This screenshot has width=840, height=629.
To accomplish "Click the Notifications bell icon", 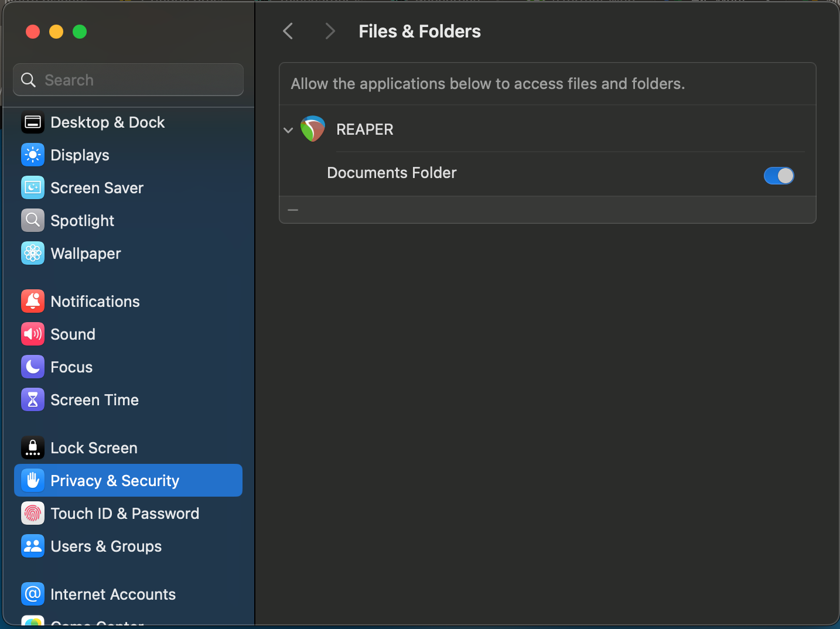I will 33,302.
